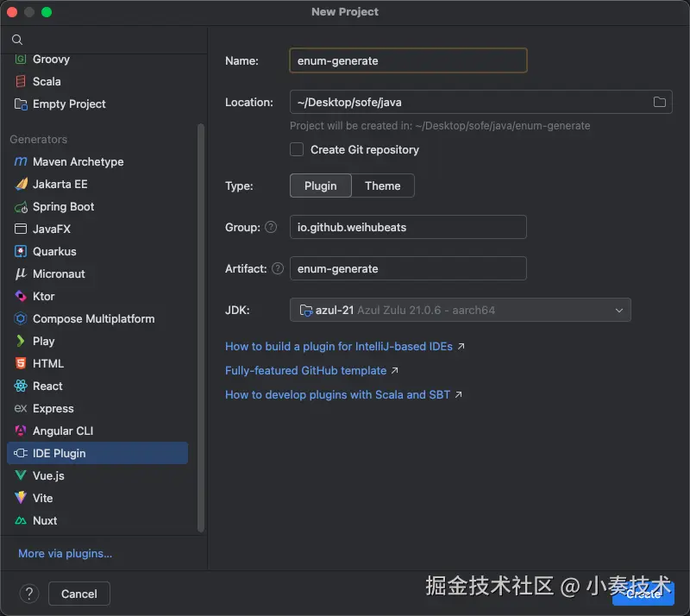Focus the Group input field
This screenshot has width=690, height=616.
[x=408, y=227]
